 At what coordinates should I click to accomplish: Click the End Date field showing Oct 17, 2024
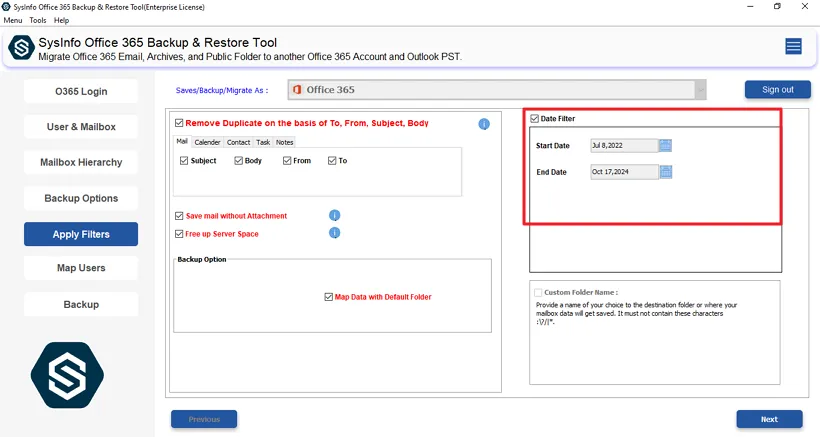(x=624, y=172)
